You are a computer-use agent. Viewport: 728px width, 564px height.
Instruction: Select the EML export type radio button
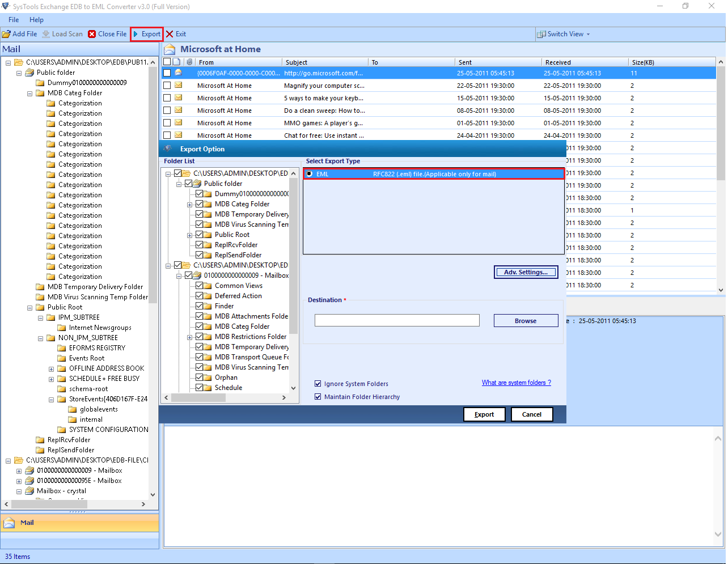pos(310,174)
